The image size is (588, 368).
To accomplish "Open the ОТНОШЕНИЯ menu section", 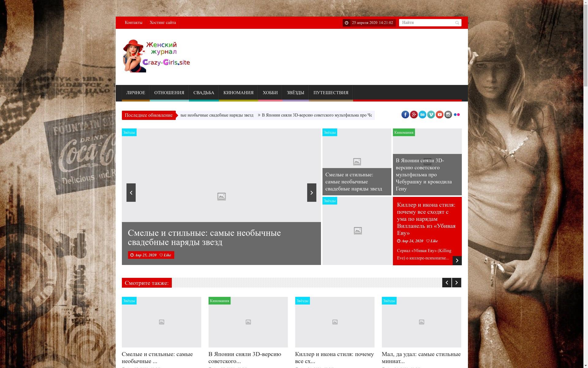I will pos(169,93).
